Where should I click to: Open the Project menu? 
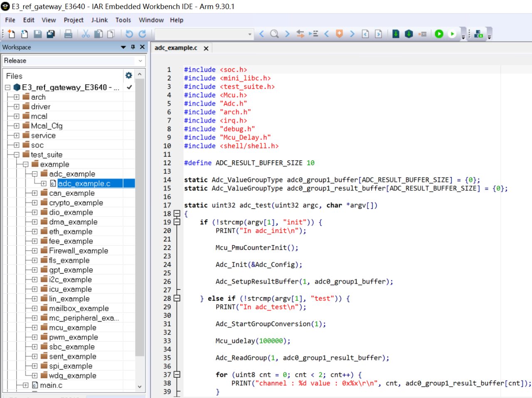74,20
